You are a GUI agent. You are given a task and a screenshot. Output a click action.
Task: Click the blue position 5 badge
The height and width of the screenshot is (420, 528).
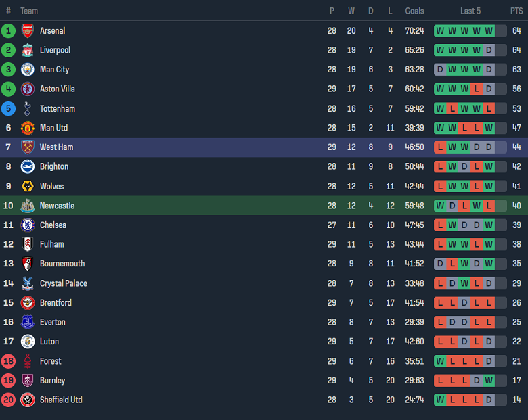coord(8,108)
